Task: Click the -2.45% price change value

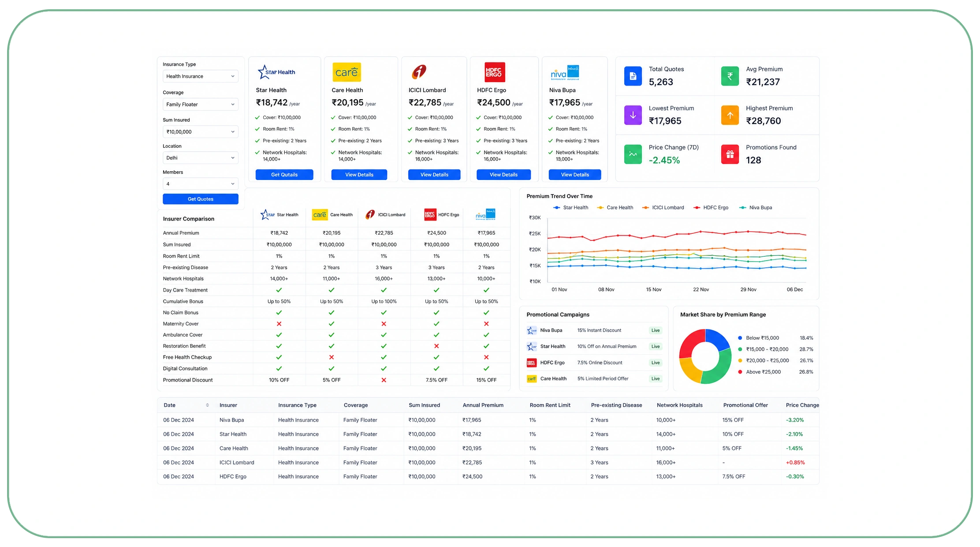Action: click(x=664, y=161)
